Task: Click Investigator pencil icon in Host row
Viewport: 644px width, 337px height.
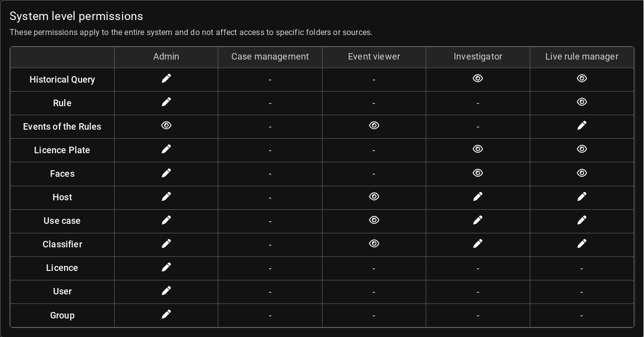Action: (x=478, y=197)
